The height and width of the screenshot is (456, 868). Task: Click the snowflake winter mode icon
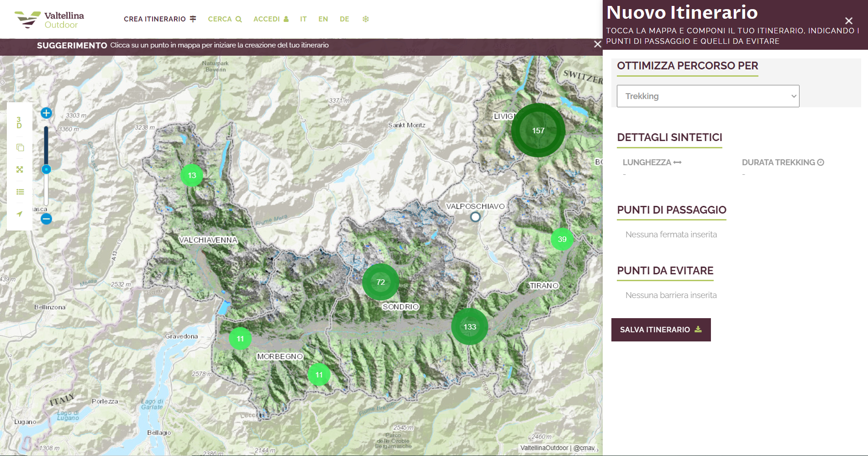tap(365, 19)
